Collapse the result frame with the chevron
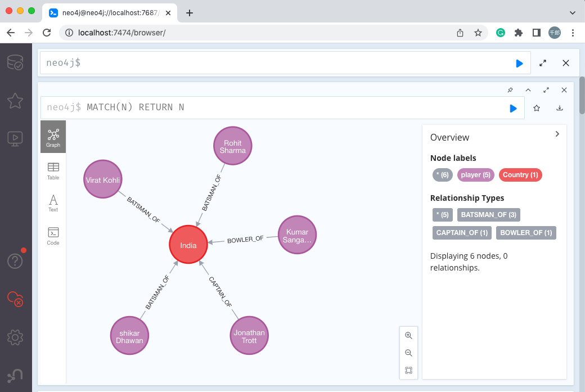The height and width of the screenshot is (392, 585). (x=528, y=90)
